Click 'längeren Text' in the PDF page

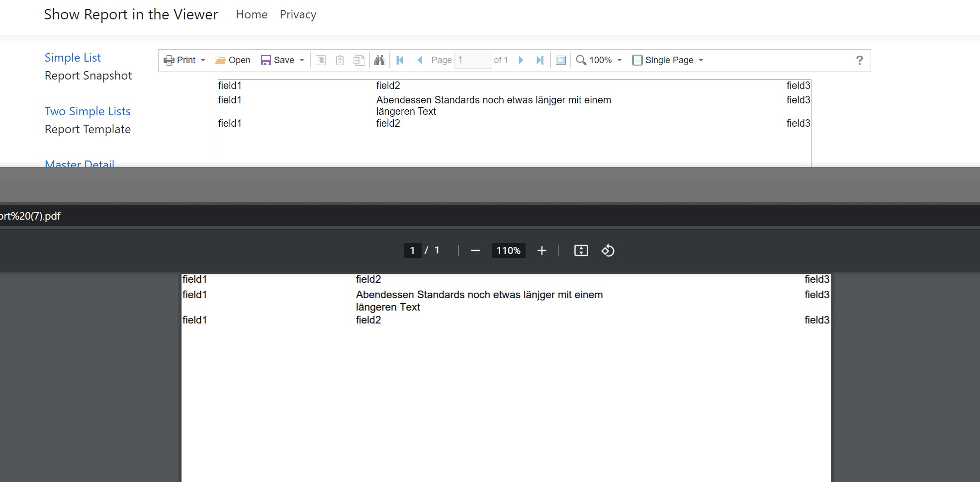click(388, 307)
